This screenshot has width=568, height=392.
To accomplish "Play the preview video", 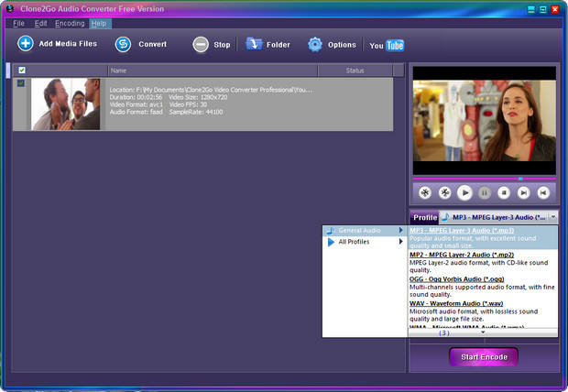I will [x=464, y=192].
